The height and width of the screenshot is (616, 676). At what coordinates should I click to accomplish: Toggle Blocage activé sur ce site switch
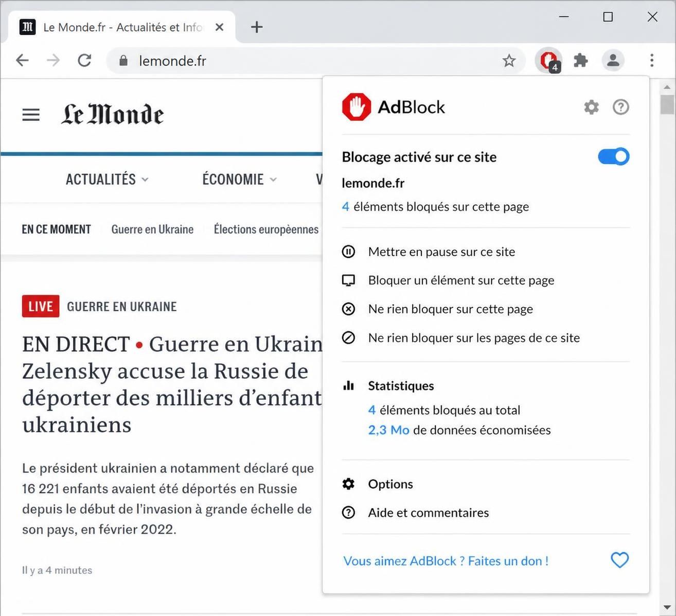(613, 156)
